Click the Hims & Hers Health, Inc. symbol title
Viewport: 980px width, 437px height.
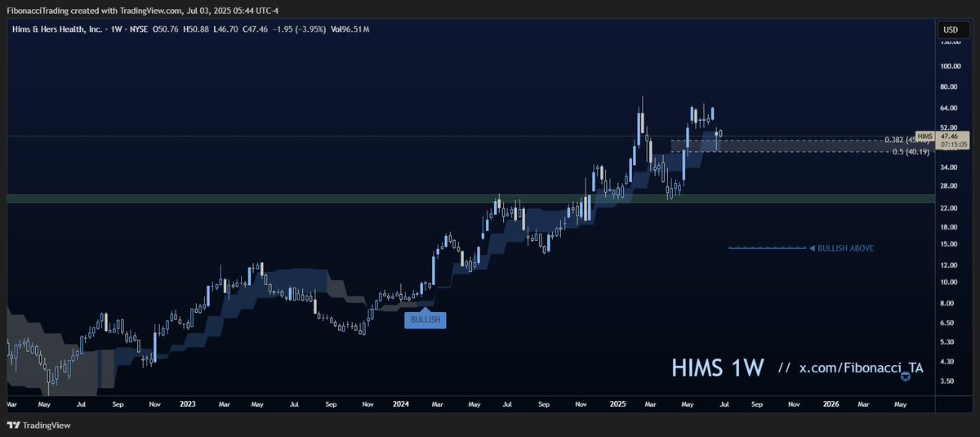(x=56, y=29)
